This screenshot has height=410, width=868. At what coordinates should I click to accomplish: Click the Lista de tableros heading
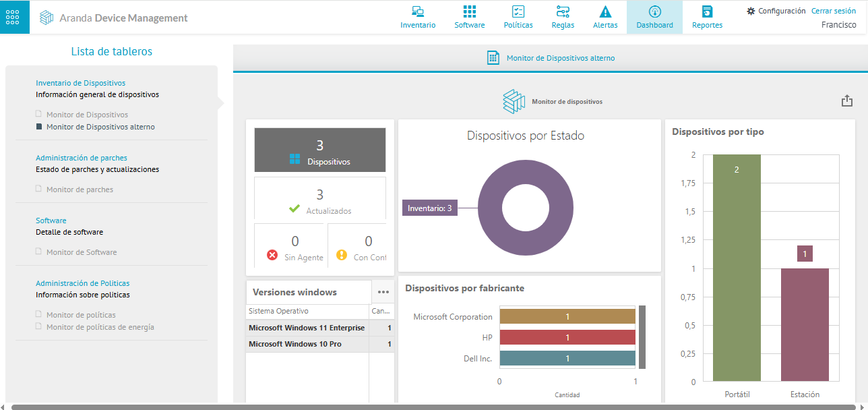point(112,51)
